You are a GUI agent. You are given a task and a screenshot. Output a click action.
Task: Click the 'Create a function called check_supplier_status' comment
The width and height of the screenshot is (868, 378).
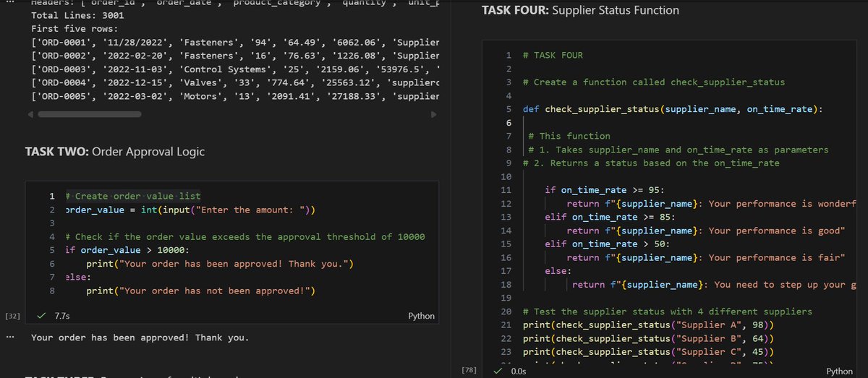(653, 82)
